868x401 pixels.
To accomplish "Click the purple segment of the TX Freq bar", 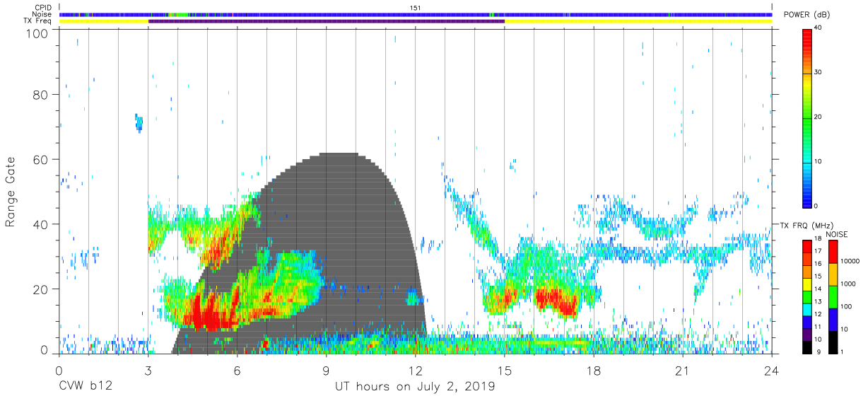I will click(x=327, y=21).
